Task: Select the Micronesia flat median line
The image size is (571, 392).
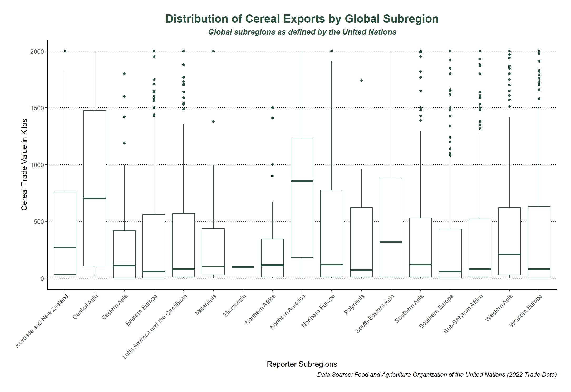Action: click(x=243, y=267)
